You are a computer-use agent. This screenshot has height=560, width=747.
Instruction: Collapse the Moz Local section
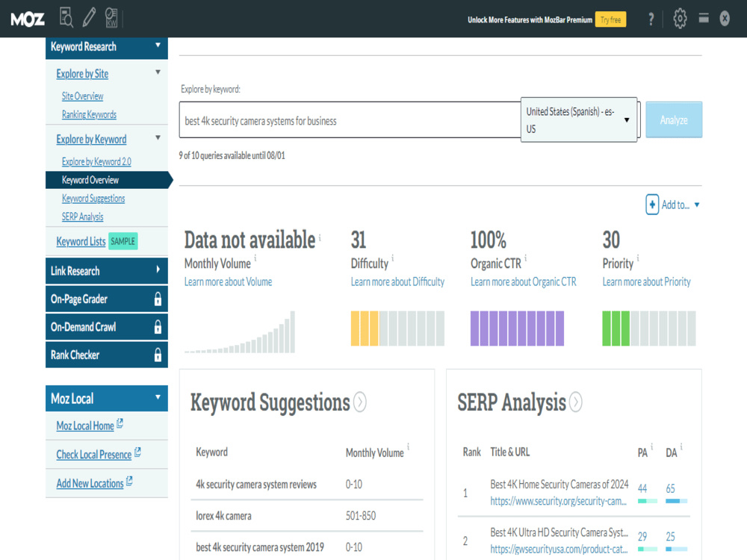(158, 396)
